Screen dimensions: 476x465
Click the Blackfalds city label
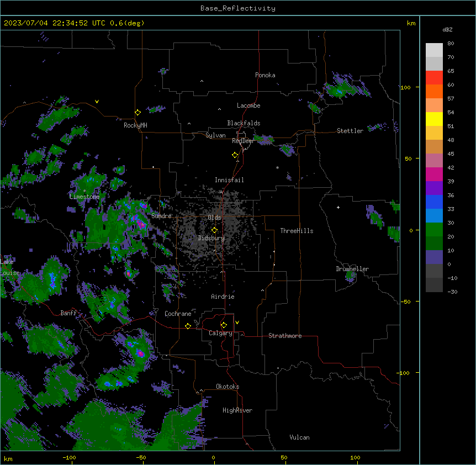(x=244, y=123)
